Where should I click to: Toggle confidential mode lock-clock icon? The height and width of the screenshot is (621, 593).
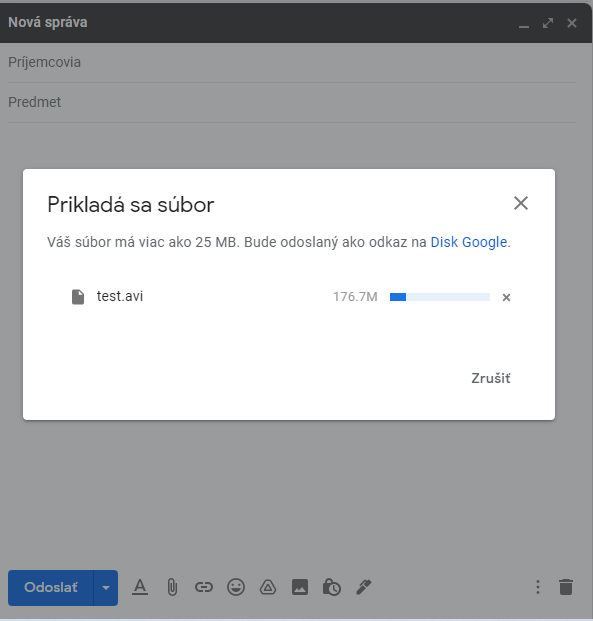[332, 587]
